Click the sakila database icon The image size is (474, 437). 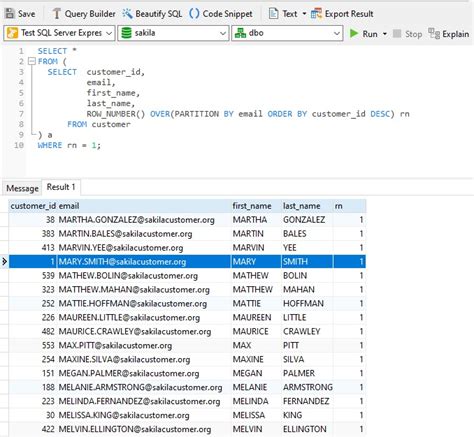point(126,33)
